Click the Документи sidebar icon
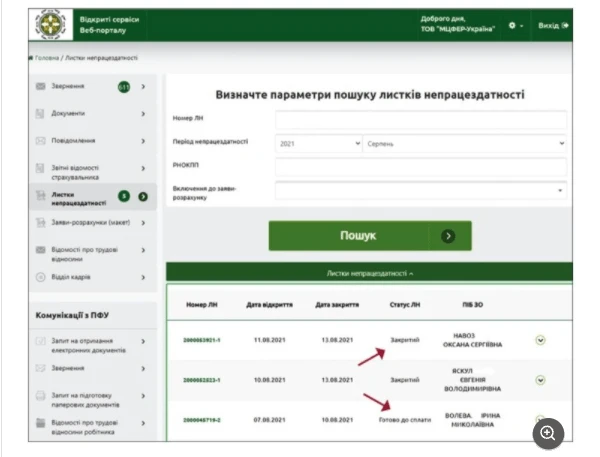The width and height of the screenshot is (600, 457). pyautogui.click(x=40, y=113)
